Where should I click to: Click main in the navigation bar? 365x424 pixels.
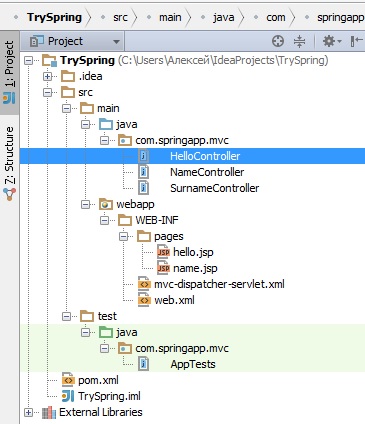pos(170,17)
